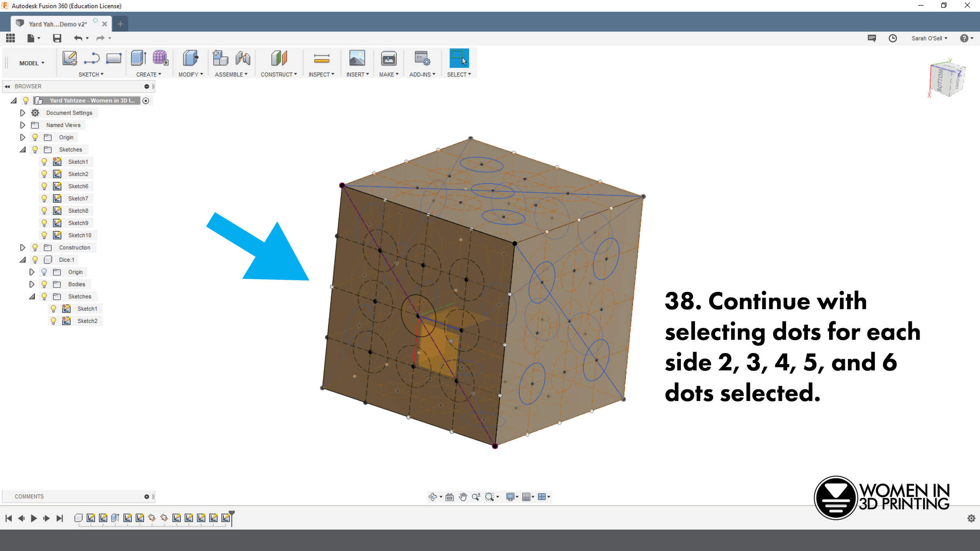Click the New Component assemble icon

(220, 58)
